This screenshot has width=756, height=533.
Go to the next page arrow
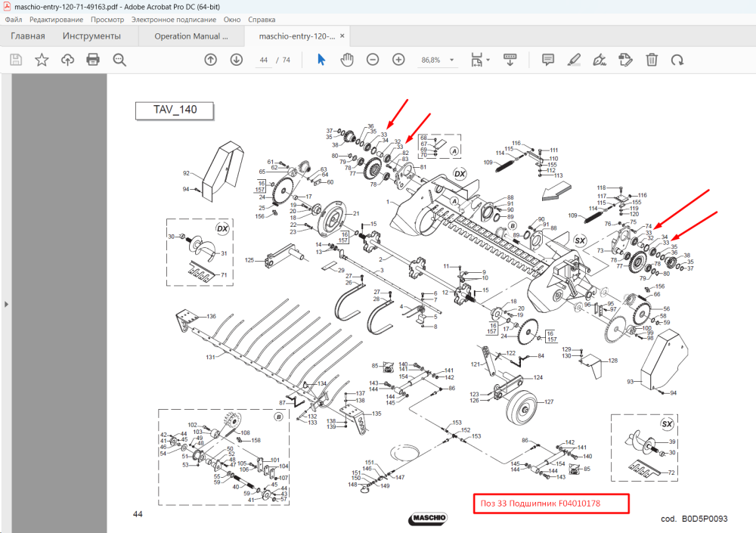tap(236, 60)
